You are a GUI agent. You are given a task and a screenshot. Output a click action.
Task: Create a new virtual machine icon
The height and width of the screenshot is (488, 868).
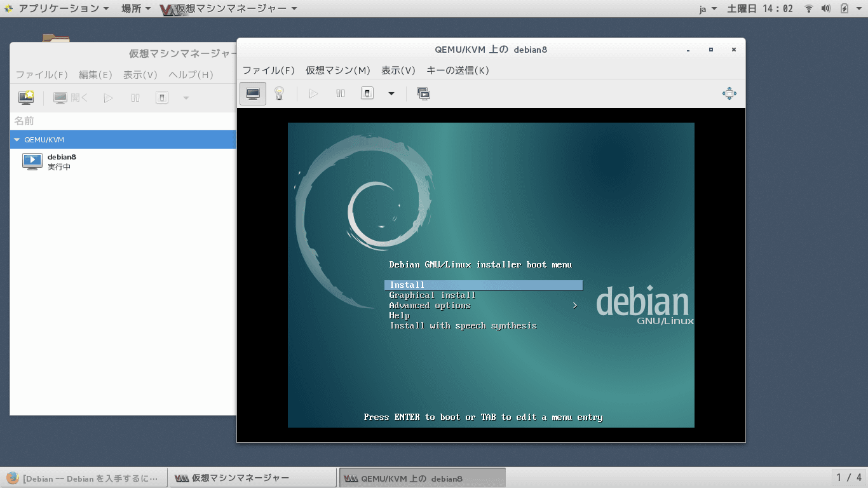(x=26, y=98)
